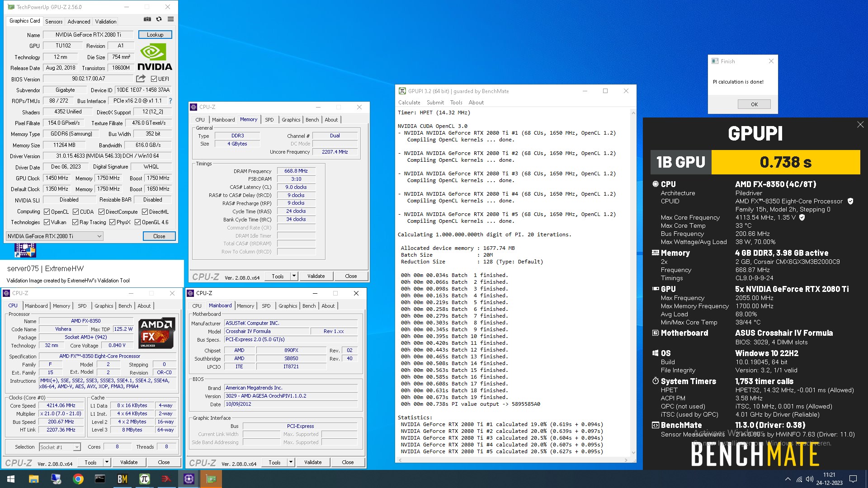The width and height of the screenshot is (868, 488).
Task: Open the GPU-Z hamburger menu
Action: pos(171,19)
